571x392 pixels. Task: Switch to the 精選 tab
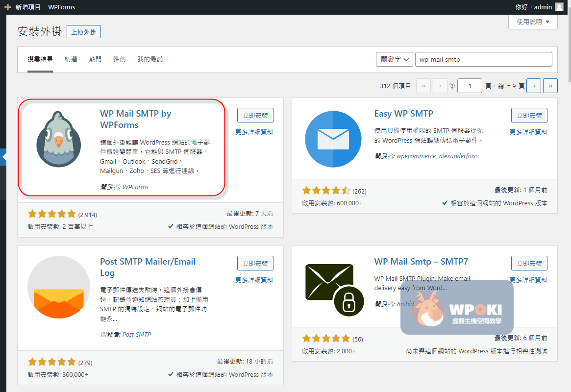[71, 59]
